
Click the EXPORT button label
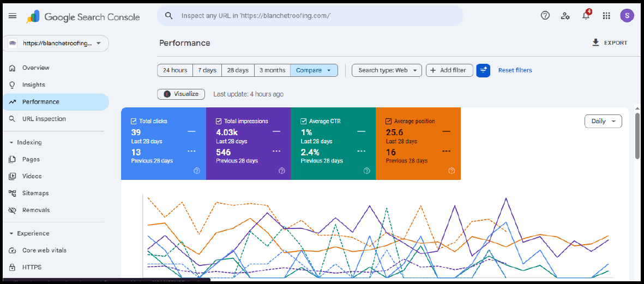coord(616,43)
